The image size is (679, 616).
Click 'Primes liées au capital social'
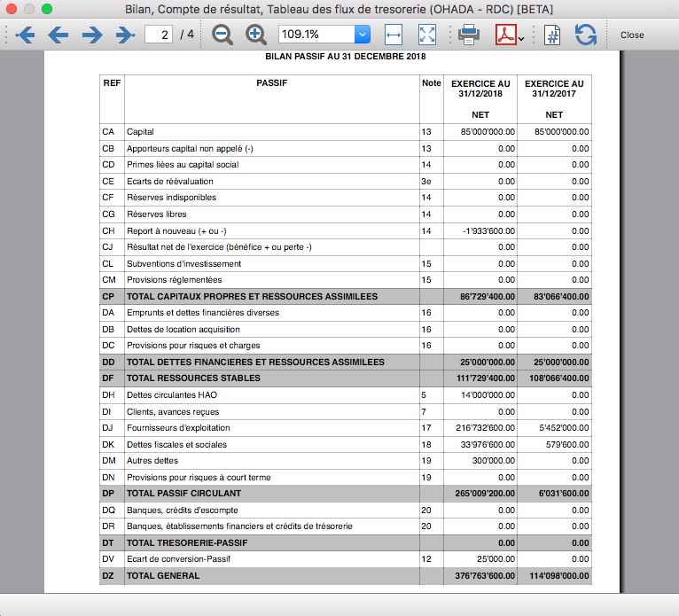pyautogui.click(x=183, y=165)
